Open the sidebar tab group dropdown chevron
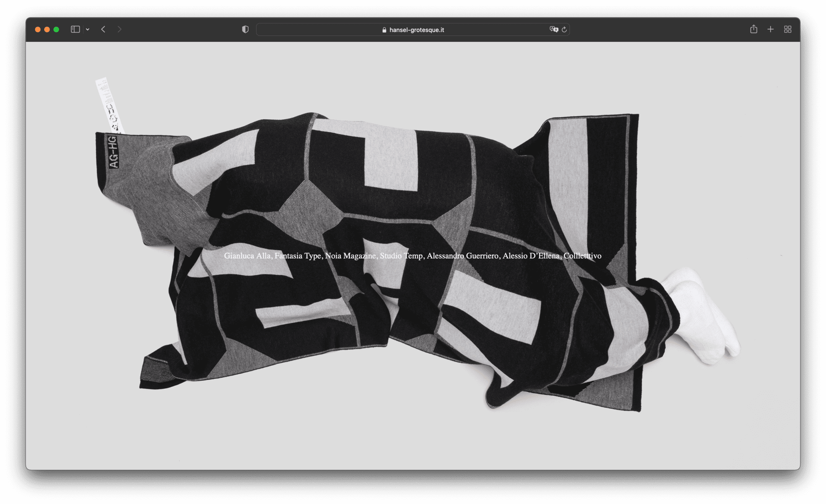 point(88,29)
